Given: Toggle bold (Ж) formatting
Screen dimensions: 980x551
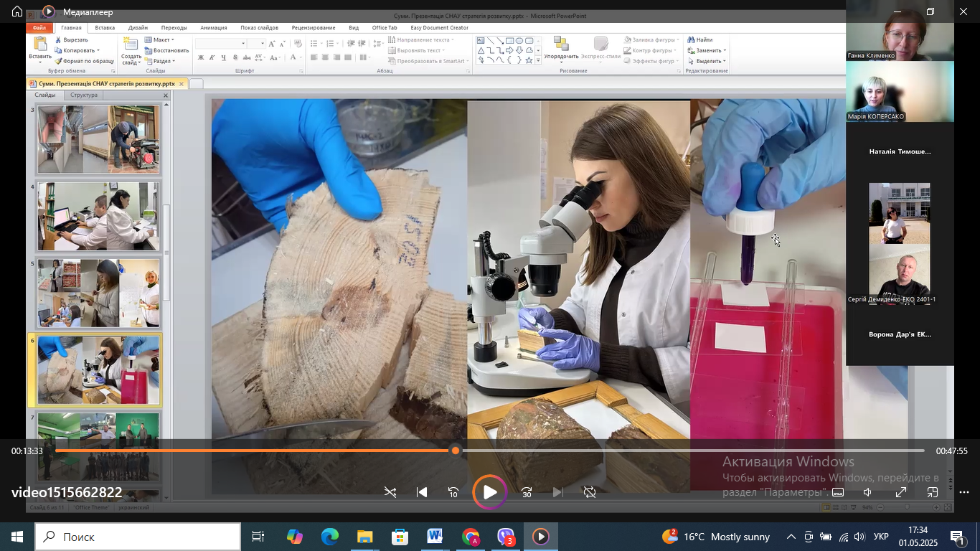Looking at the screenshot, I should [x=201, y=57].
